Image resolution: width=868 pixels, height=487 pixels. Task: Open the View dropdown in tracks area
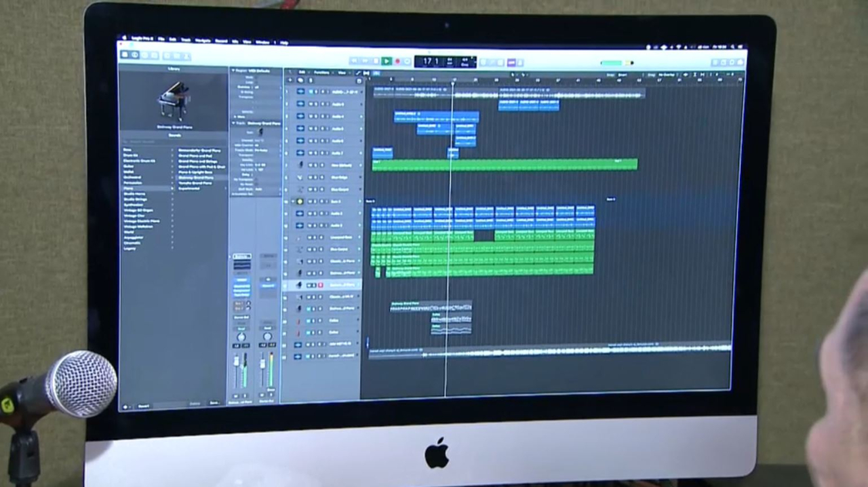[342, 73]
